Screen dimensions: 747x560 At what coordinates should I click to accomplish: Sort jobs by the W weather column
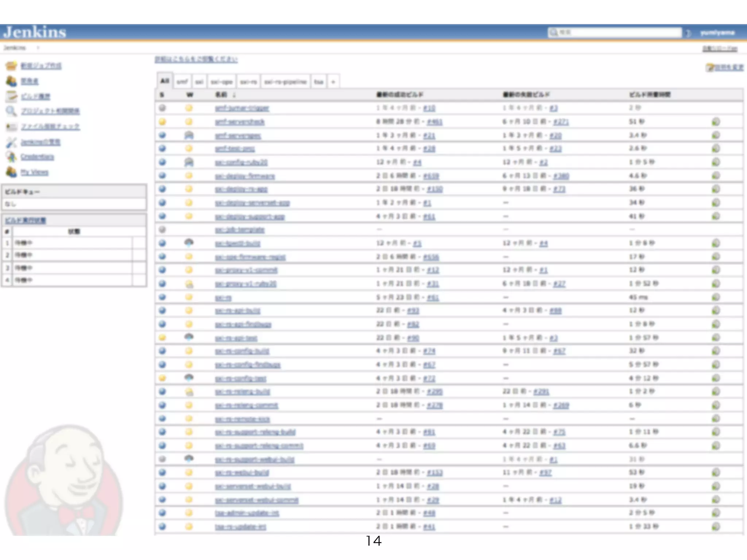pyautogui.click(x=189, y=95)
